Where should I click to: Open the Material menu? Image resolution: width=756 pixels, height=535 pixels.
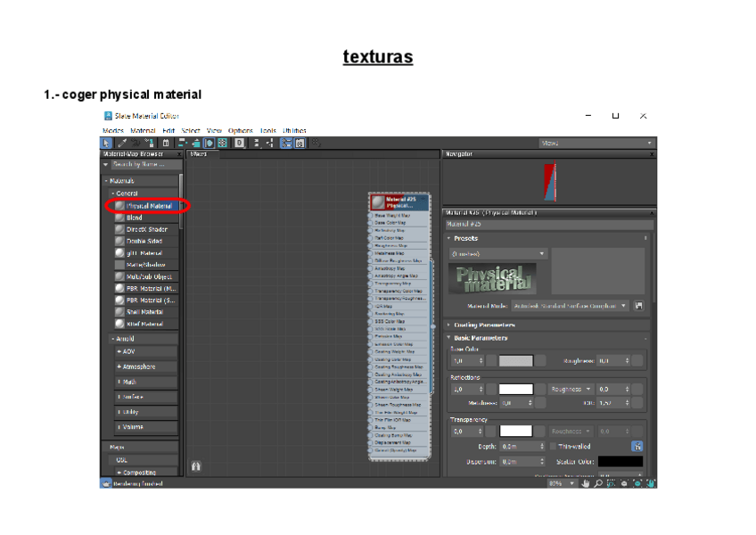click(143, 130)
